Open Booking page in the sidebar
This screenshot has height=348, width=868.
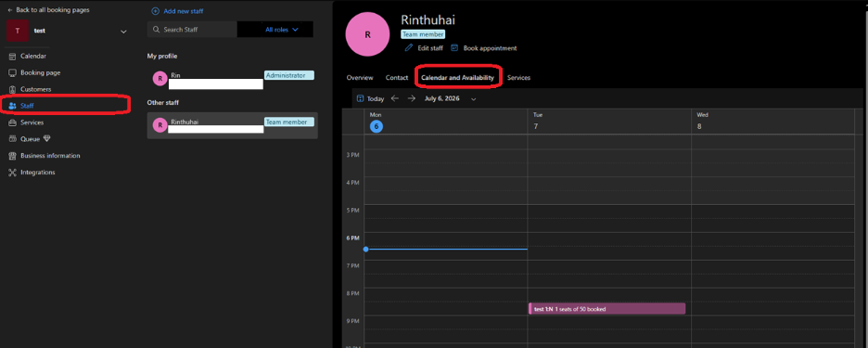pyautogui.click(x=41, y=72)
